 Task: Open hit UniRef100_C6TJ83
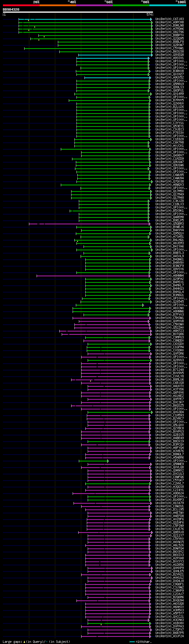pos(170,19)
